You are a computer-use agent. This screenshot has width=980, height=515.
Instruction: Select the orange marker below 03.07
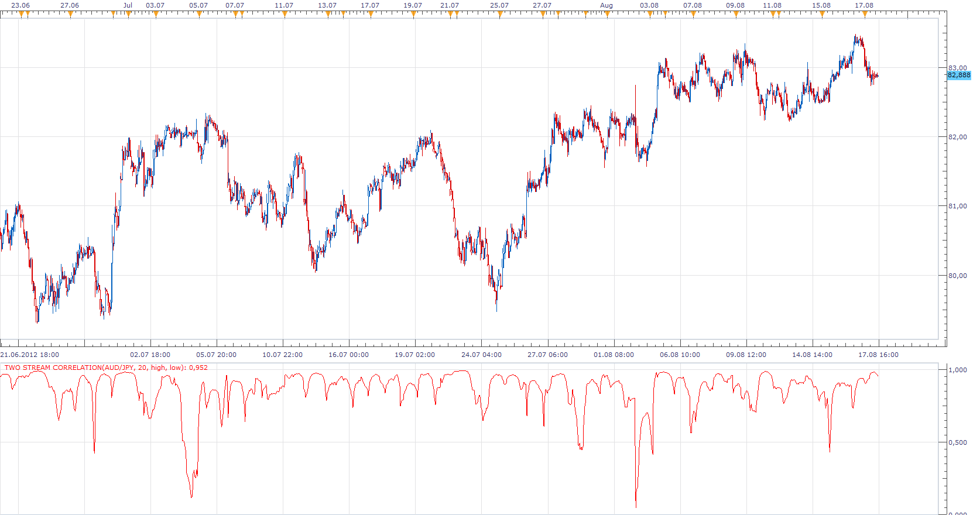click(156, 14)
